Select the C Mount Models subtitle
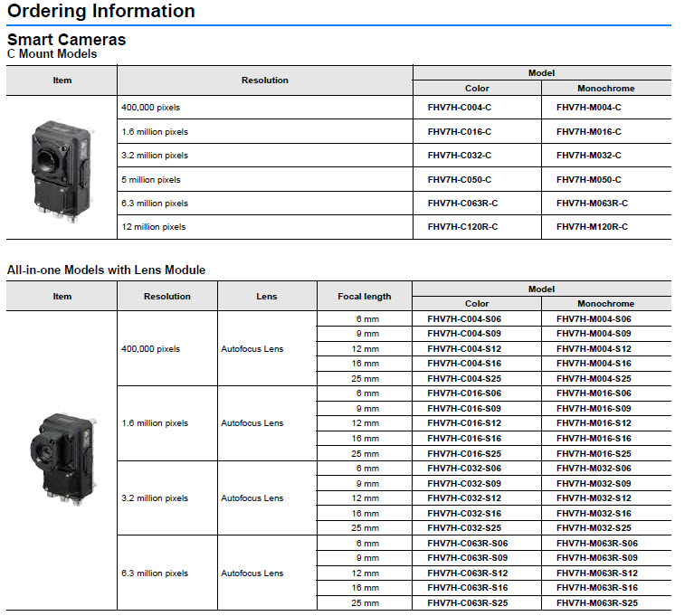Viewport: 694px width, 616px height. tap(52, 54)
